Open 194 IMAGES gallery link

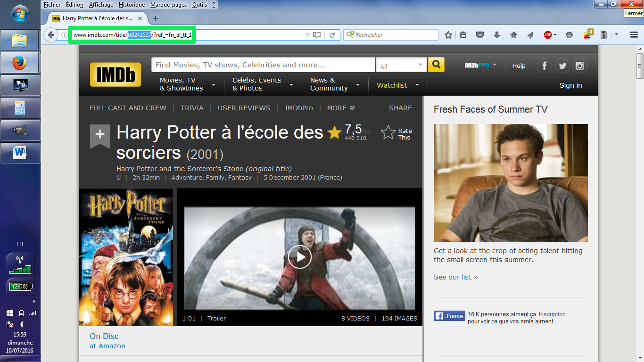coord(399,318)
